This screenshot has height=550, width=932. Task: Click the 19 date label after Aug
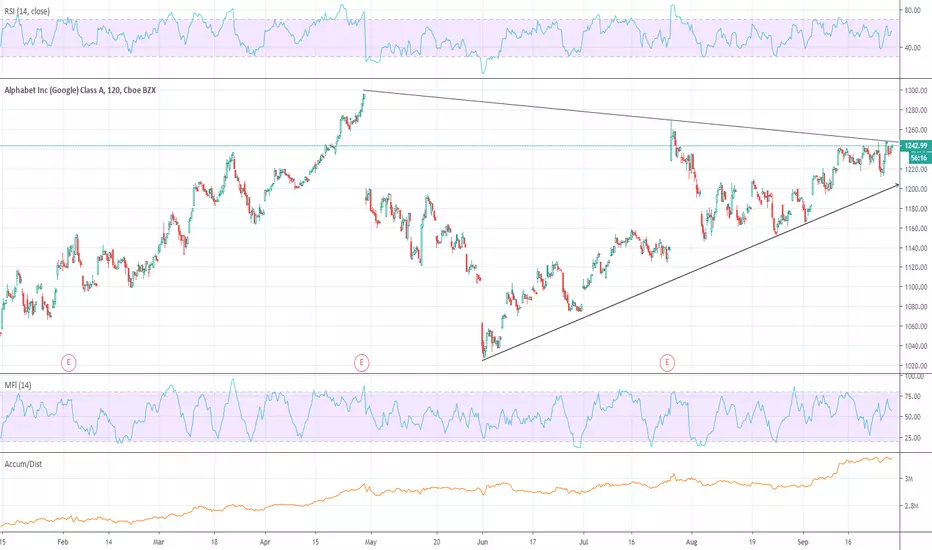[x=752, y=542]
